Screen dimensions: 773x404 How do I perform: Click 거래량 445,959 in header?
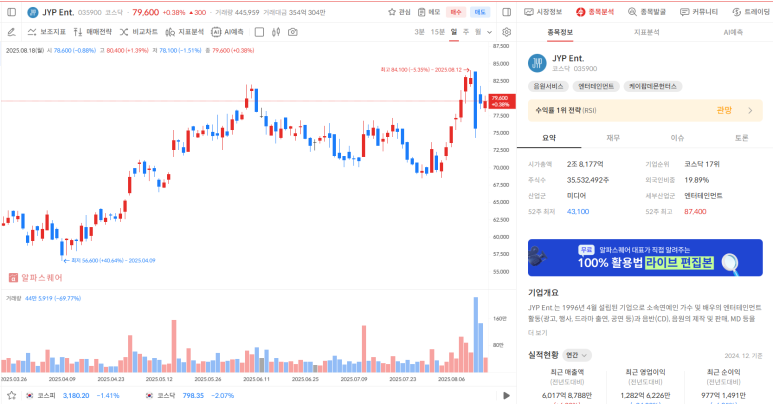click(x=237, y=12)
